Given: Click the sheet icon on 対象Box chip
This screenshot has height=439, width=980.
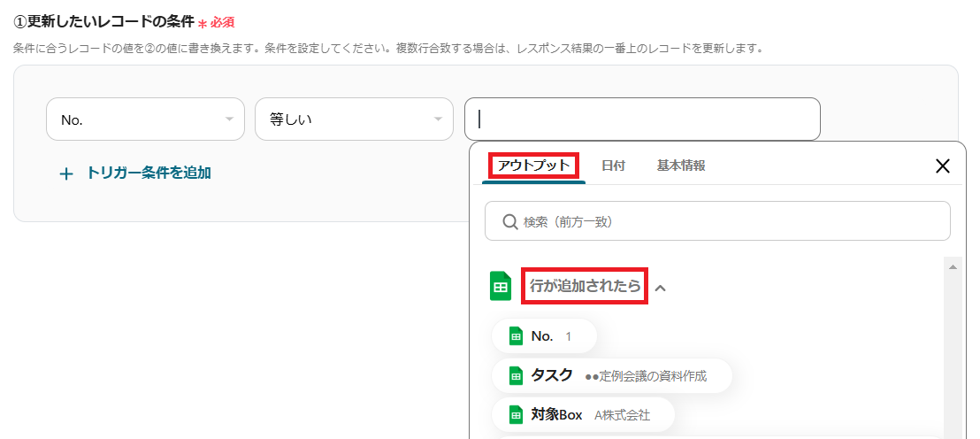Looking at the screenshot, I should (516, 414).
